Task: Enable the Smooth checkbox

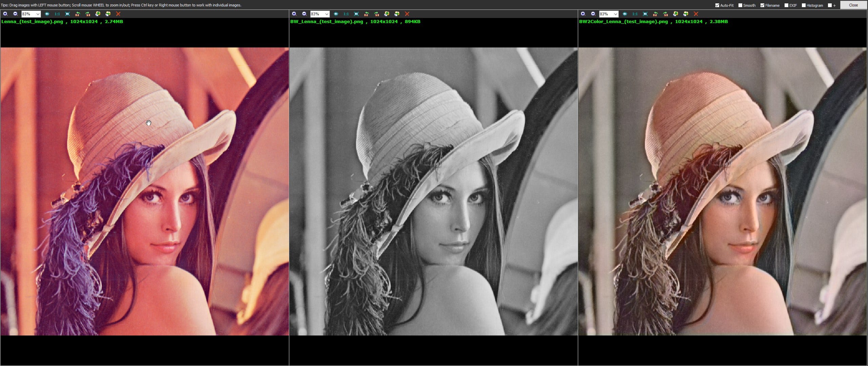Action: tap(740, 5)
